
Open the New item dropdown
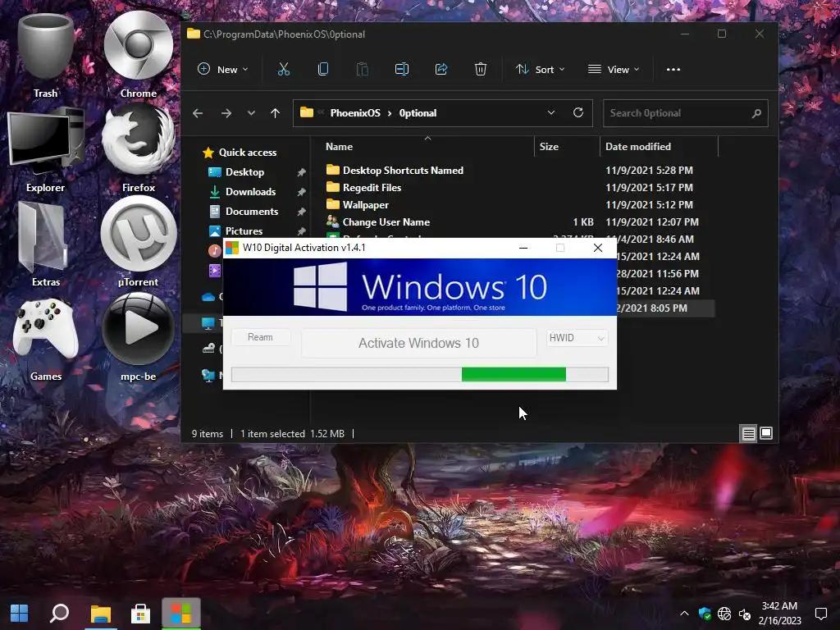pos(223,69)
